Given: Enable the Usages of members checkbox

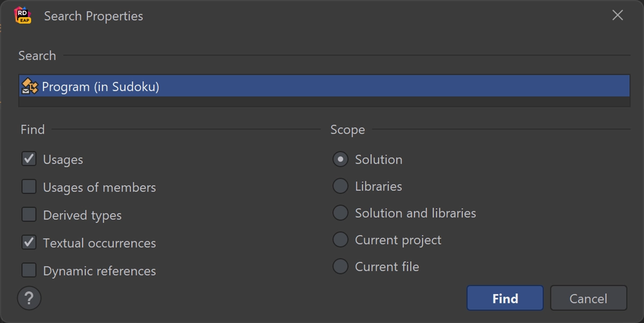Looking at the screenshot, I should pos(29,187).
